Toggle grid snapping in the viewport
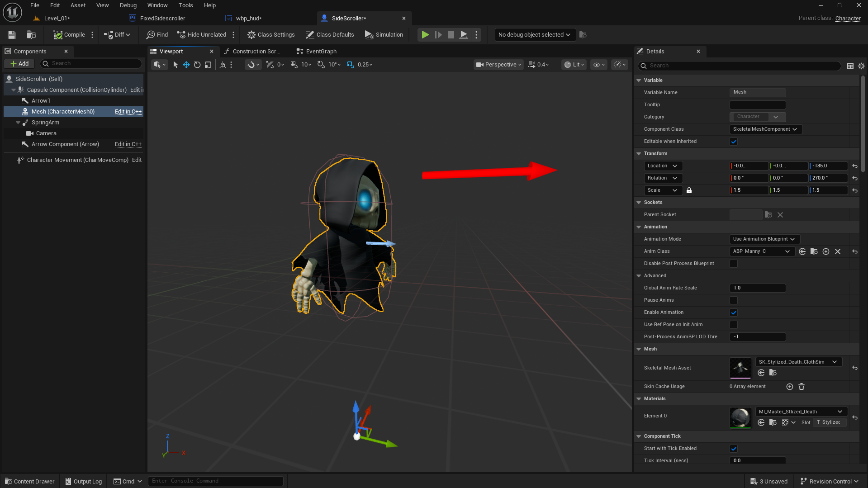Image resolution: width=868 pixels, height=488 pixels. (294, 65)
